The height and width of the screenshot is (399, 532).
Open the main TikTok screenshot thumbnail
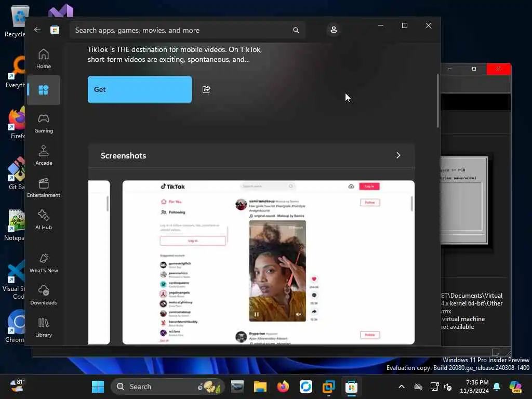click(269, 262)
